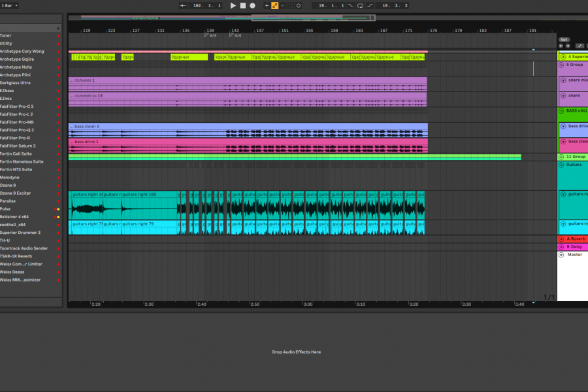Collapse the Guitars group track
The image size is (588, 392).
pyautogui.click(x=563, y=165)
